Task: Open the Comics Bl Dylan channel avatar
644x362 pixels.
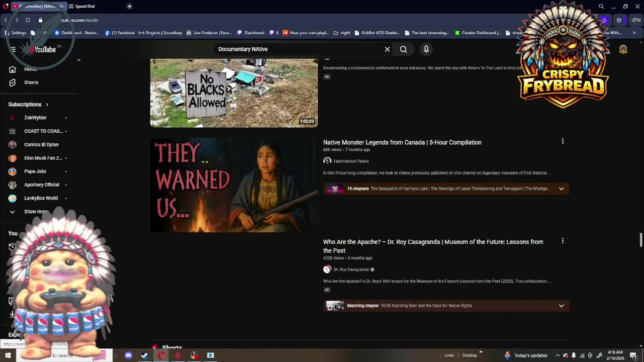Action: [x=13, y=145]
